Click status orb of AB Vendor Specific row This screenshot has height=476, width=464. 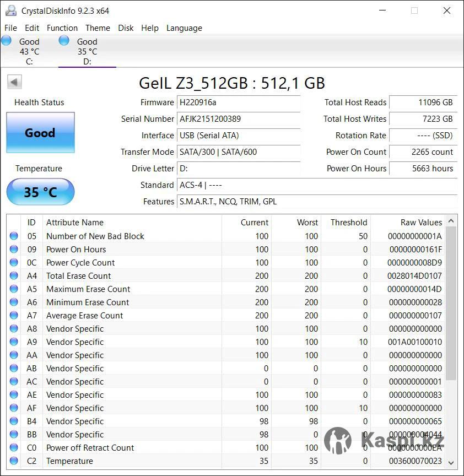pyautogui.click(x=14, y=368)
